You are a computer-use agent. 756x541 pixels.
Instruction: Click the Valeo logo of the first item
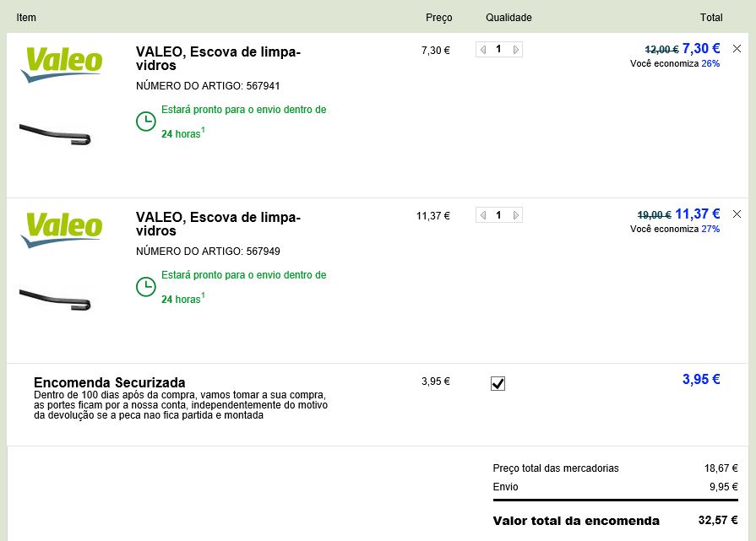[x=63, y=63]
